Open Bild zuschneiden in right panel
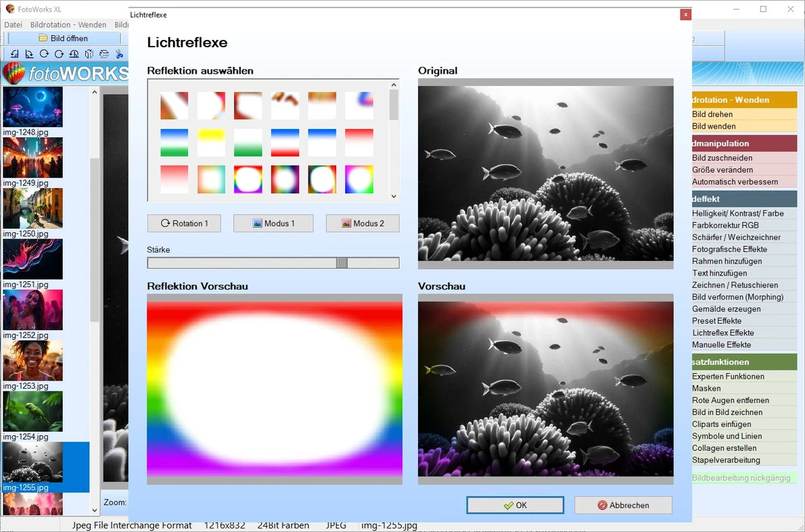This screenshot has height=532, width=805. click(744, 158)
